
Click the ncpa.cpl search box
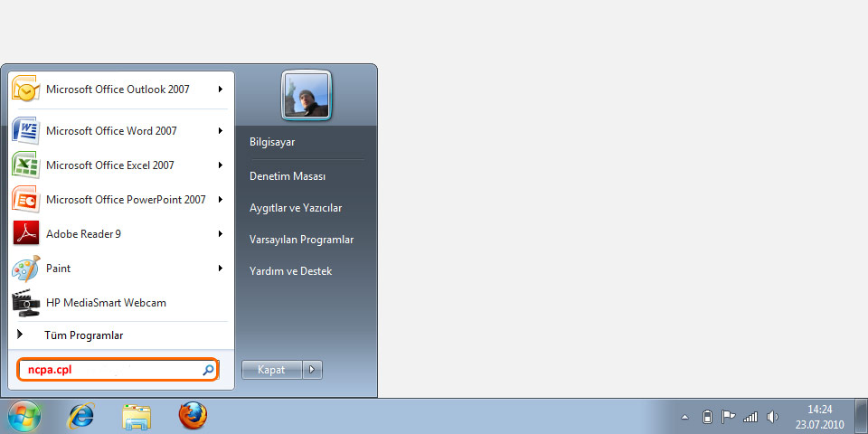coord(118,370)
